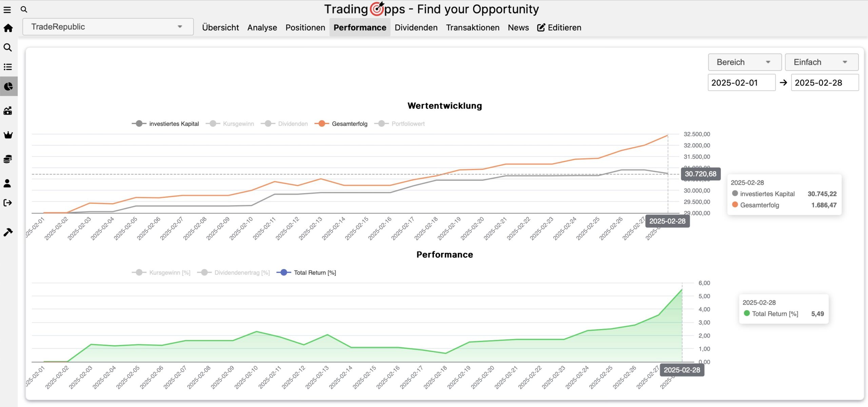Click the edit pencil icon next to Editieren
Image resolution: width=868 pixels, height=407 pixels.
tap(541, 27)
